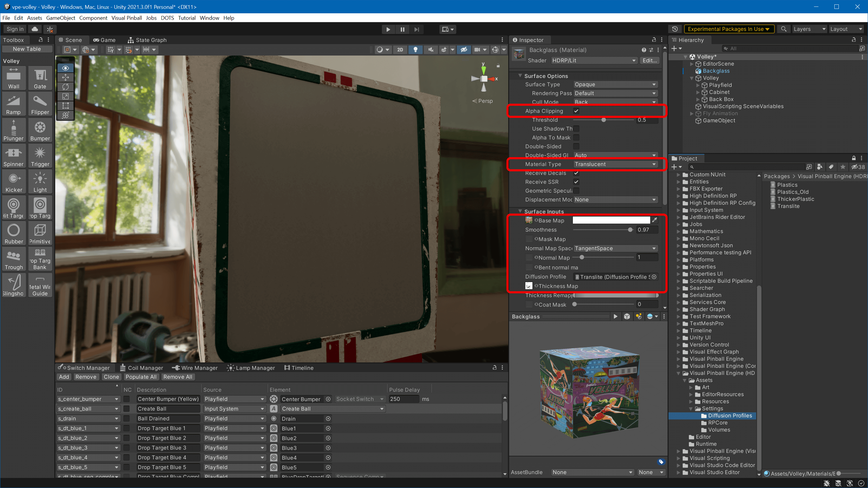Switch to the State Graph tab
Viewport: 868px width, 488px height.
(x=147, y=40)
